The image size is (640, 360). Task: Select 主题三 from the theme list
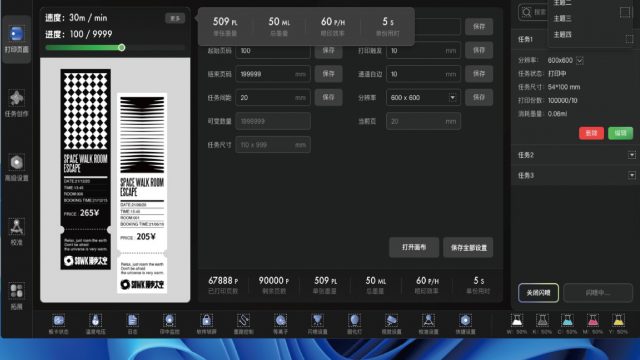(562, 18)
